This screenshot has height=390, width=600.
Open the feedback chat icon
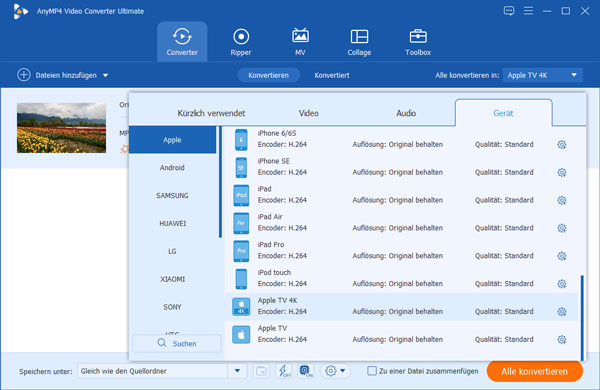tap(509, 11)
